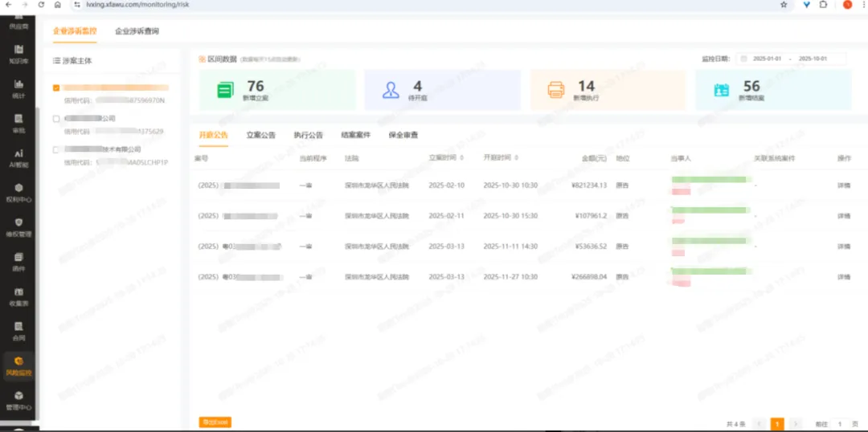Click the 56 新增结案 stat card
868x432 pixels.
pos(773,90)
